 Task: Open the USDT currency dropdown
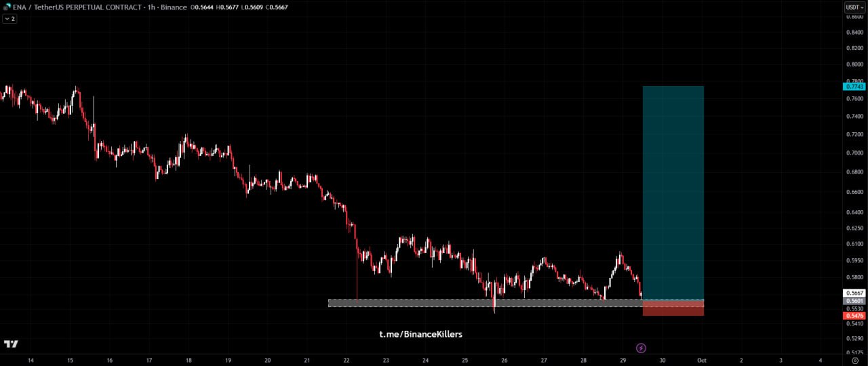click(854, 7)
